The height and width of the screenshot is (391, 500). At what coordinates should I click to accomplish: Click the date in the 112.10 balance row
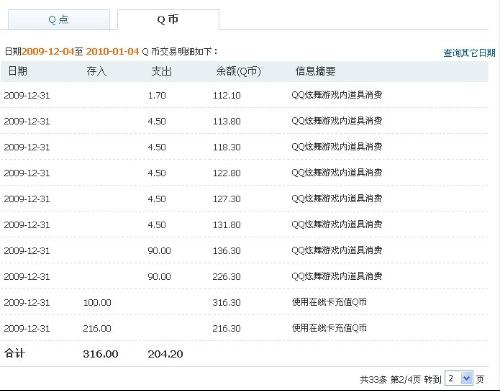27,96
